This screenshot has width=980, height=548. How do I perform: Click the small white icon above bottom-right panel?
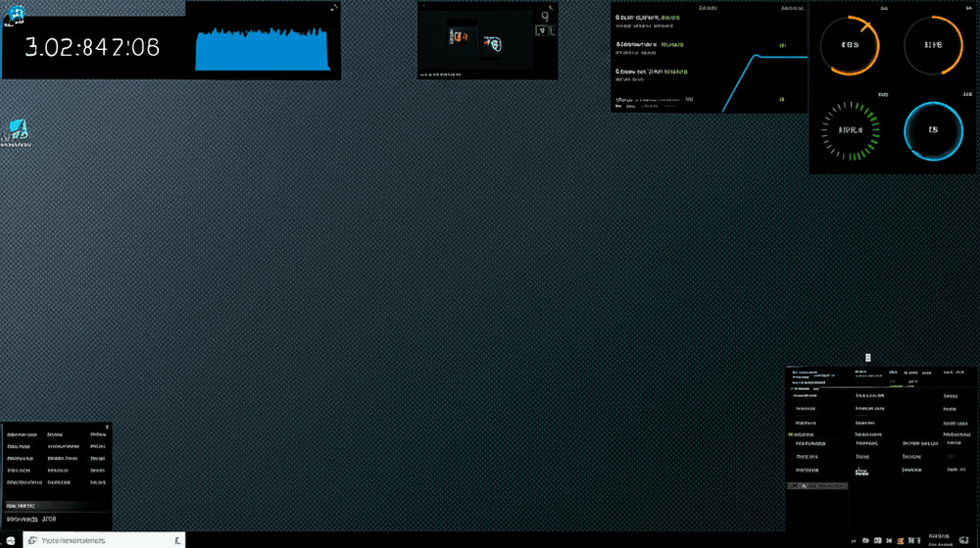point(867,358)
